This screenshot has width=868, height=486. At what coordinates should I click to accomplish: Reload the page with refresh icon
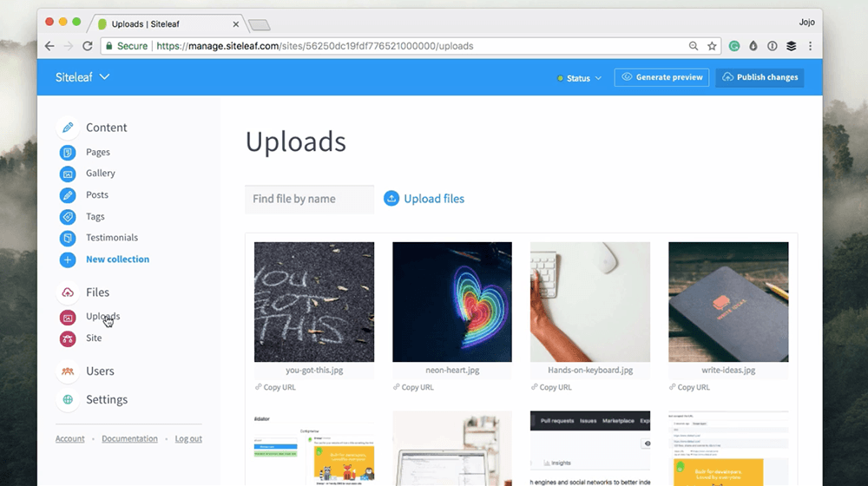(88, 46)
